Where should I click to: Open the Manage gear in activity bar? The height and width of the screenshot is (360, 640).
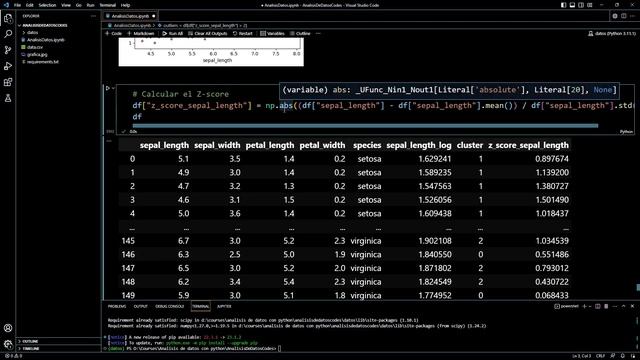(x=8, y=344)
